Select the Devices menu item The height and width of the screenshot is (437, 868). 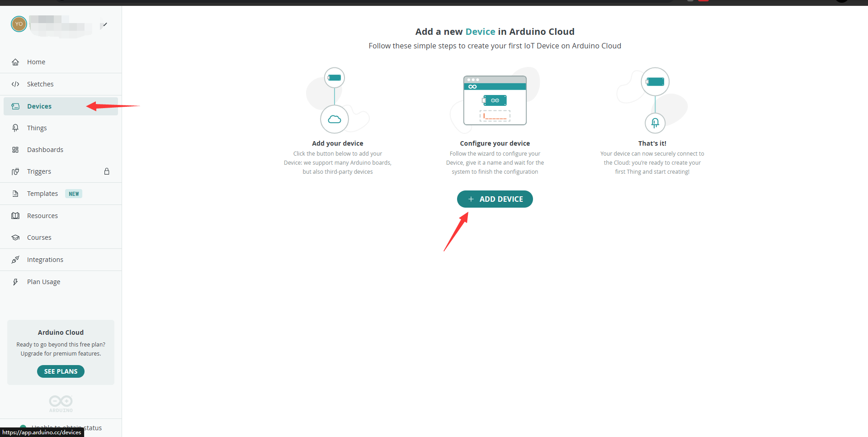(61, 106)
